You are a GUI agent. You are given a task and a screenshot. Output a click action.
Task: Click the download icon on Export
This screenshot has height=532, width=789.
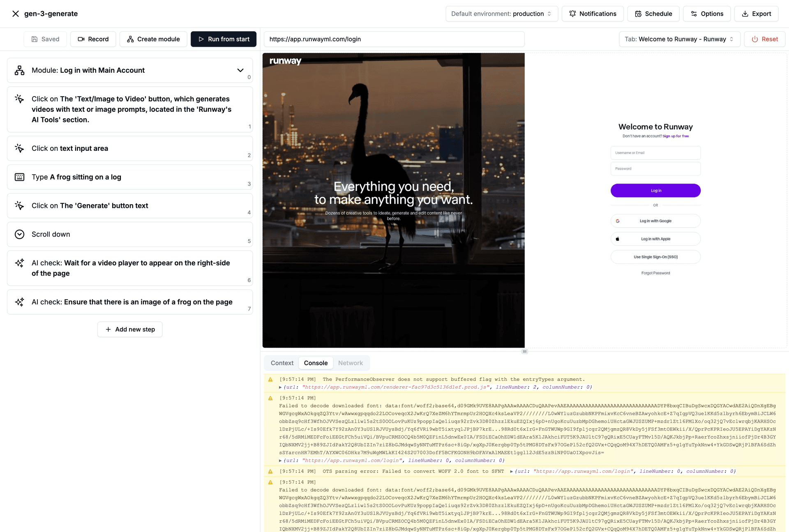[x=745, y=14]
